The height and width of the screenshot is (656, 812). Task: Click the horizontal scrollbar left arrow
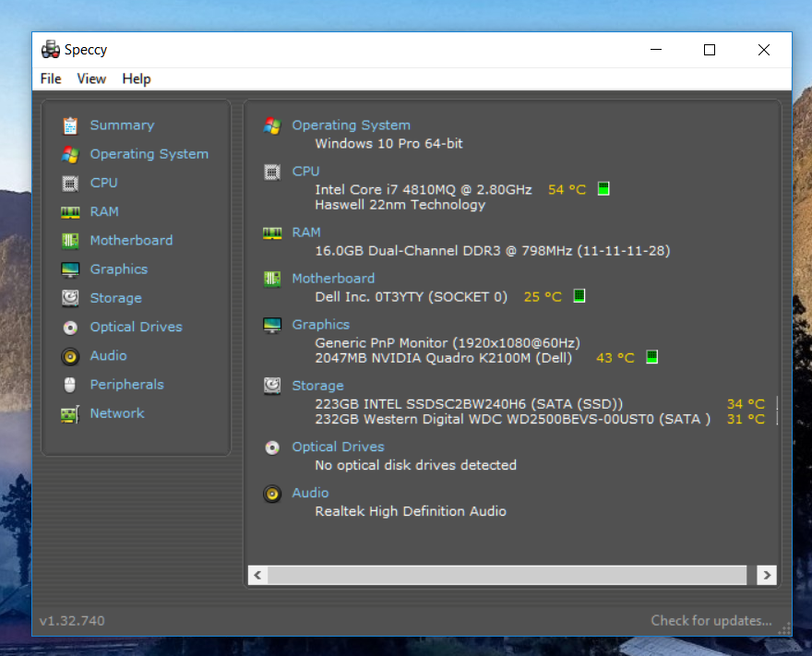coord(257,575)
